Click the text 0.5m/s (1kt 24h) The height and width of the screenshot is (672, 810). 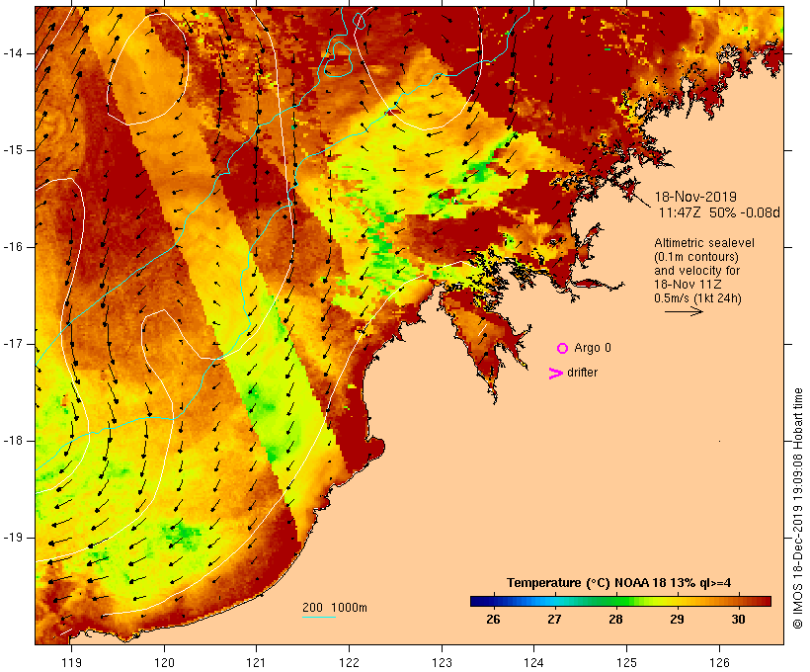(x=697, y=298)
